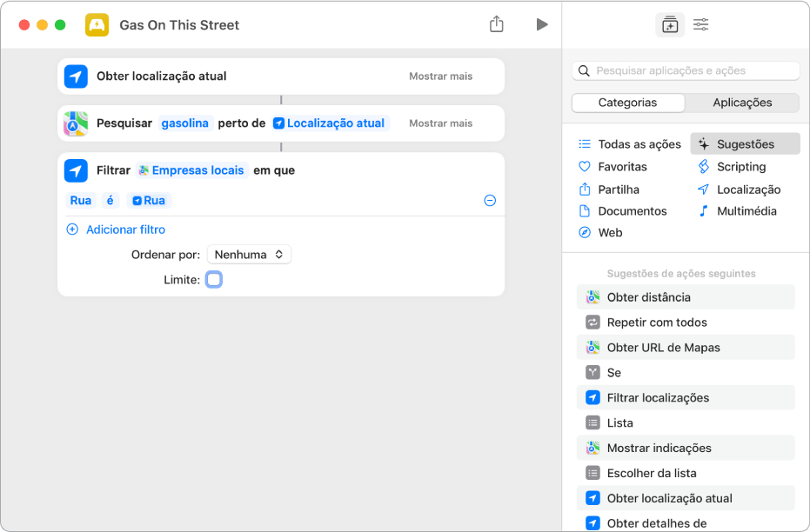Click the Adicionar filtro link
This screenshot has width=810, height=532.
[125, 229]
